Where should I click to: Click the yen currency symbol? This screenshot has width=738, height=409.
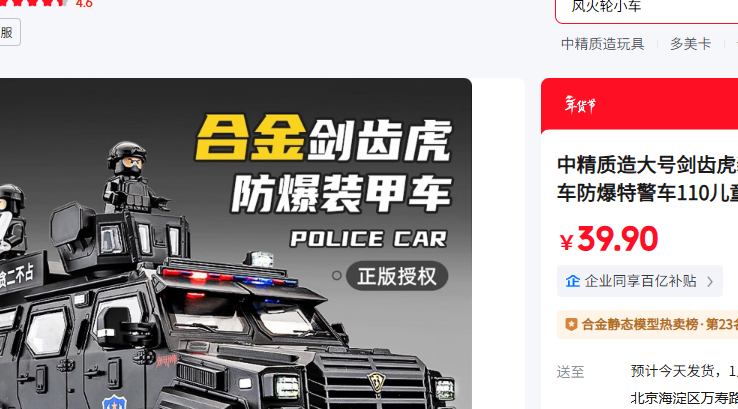566,242
